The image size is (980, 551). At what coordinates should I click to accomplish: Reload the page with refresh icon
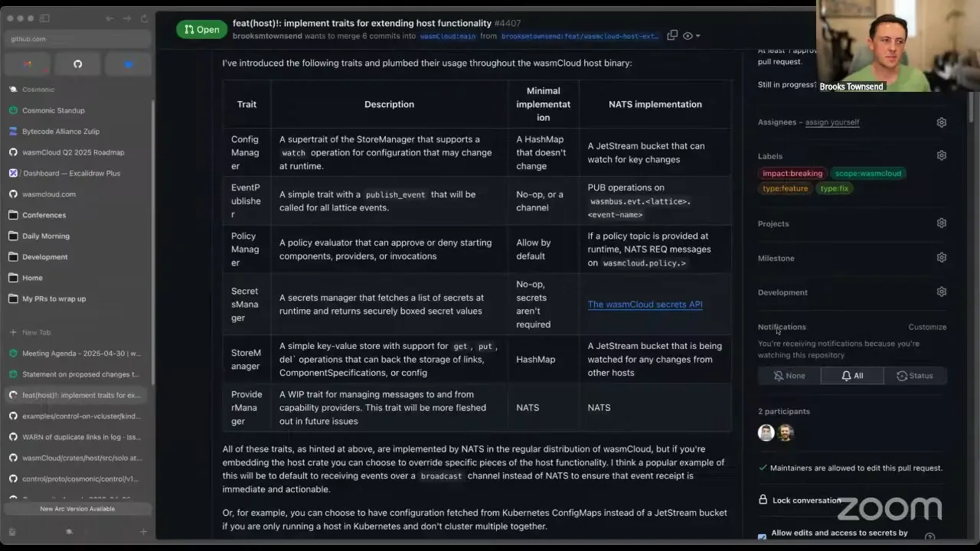pyautogui.click(x=144, y=18)
